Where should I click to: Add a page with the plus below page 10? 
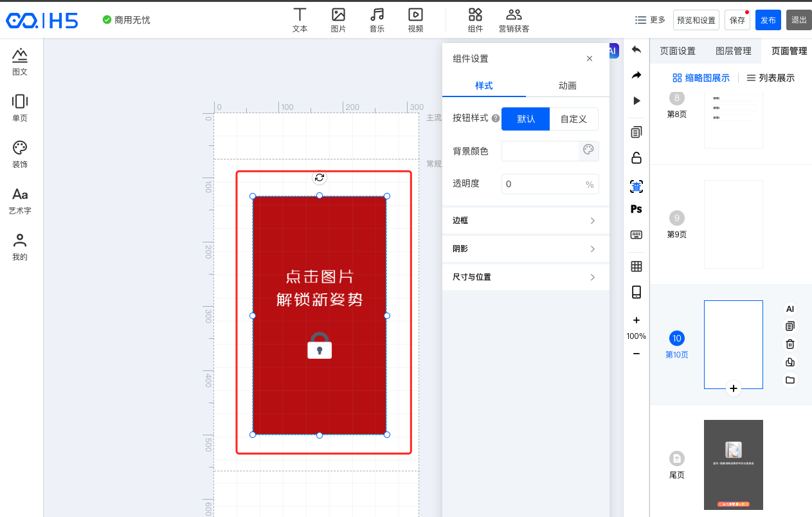734,388
